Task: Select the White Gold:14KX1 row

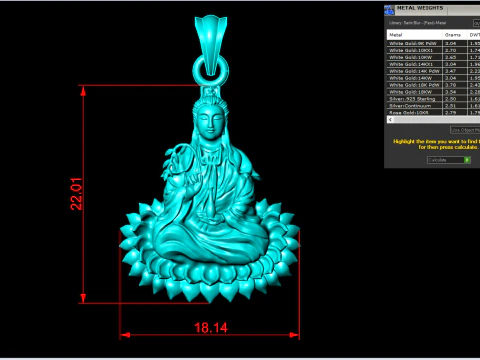Action: coord(433,64)
